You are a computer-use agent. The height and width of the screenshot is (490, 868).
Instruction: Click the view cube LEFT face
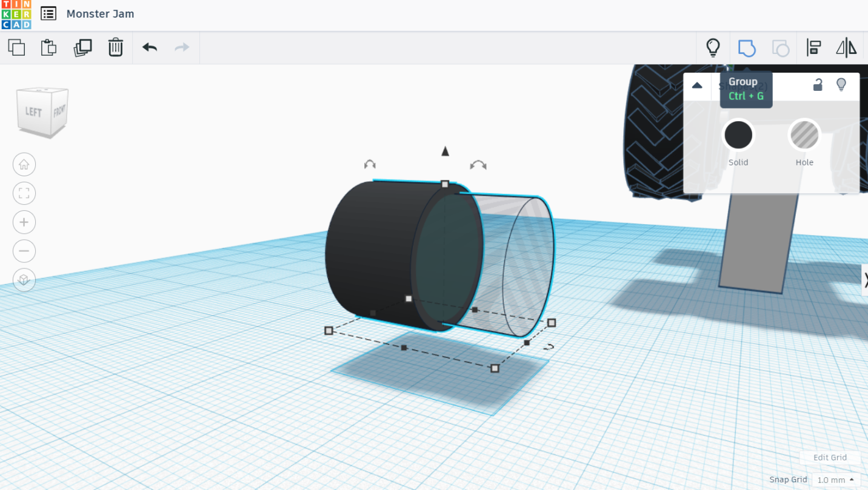[x=33, y=112]
